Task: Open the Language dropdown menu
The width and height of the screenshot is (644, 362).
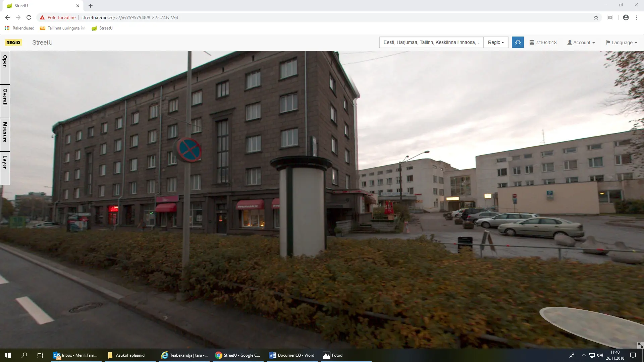Action: click(621, 43)
